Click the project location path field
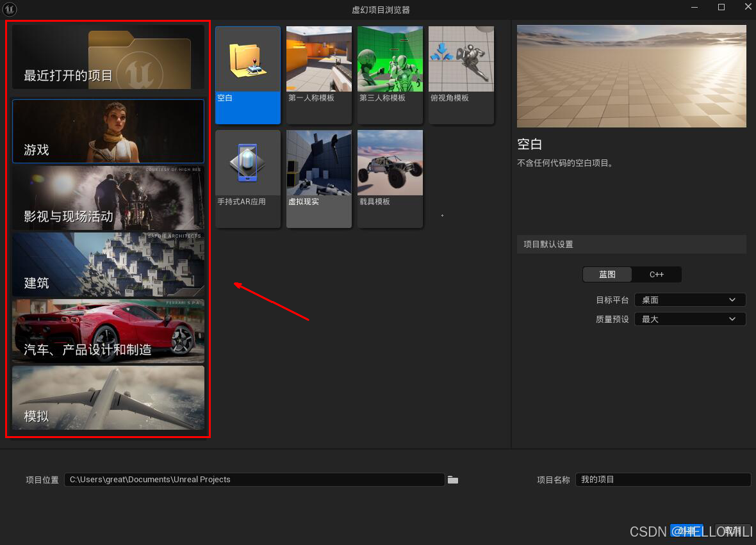This screenshot has width=756, height=545. point(254,480)
